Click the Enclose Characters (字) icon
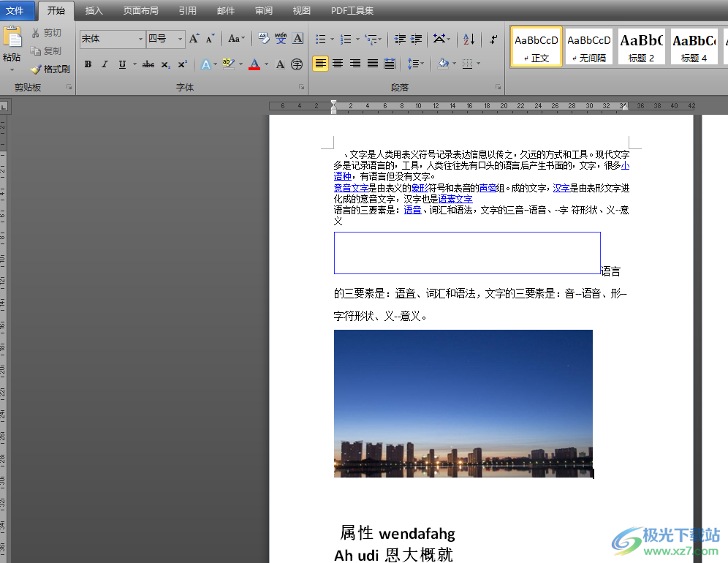 click(x=297, y=64)
